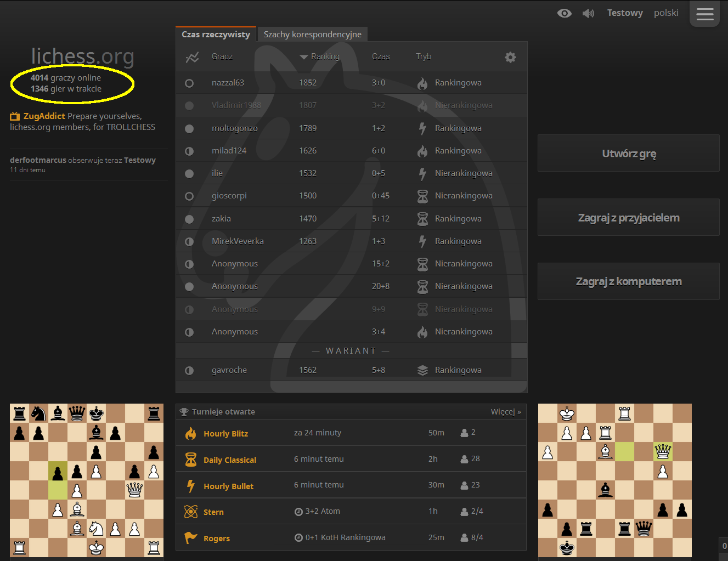The image size is (728, 561).
Task: Change language via polski link
Action: (666, 13)
